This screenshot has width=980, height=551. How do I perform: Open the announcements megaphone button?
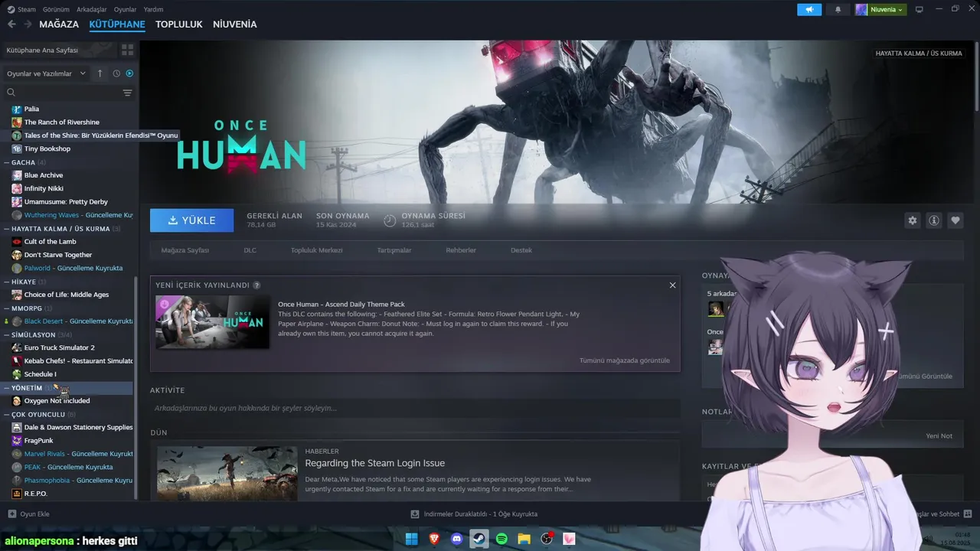(809, 9)
